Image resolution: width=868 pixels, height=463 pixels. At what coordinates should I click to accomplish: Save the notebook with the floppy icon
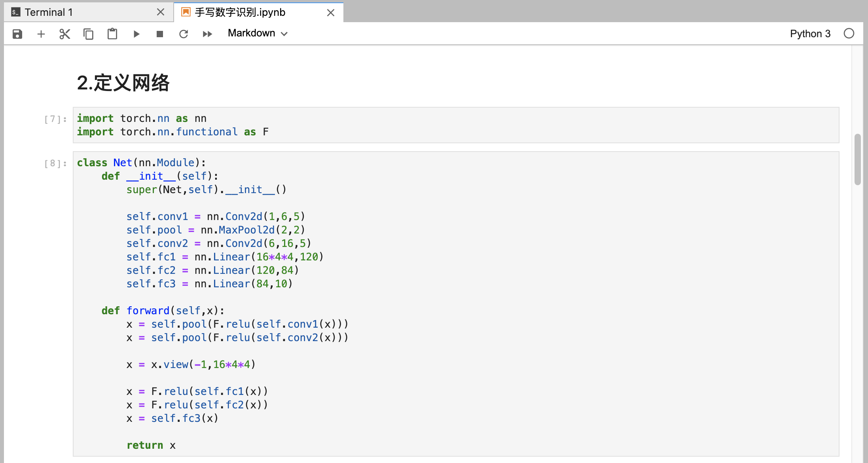pos(17,34)
